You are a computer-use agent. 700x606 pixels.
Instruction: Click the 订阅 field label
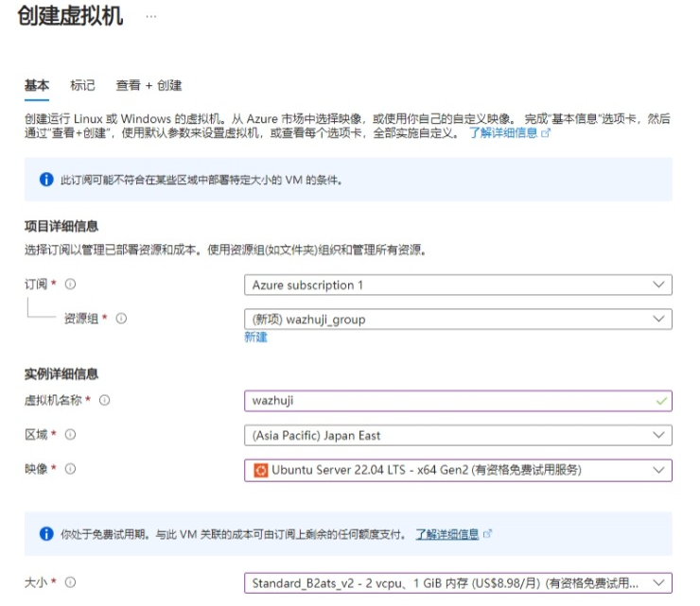(36, 284)
